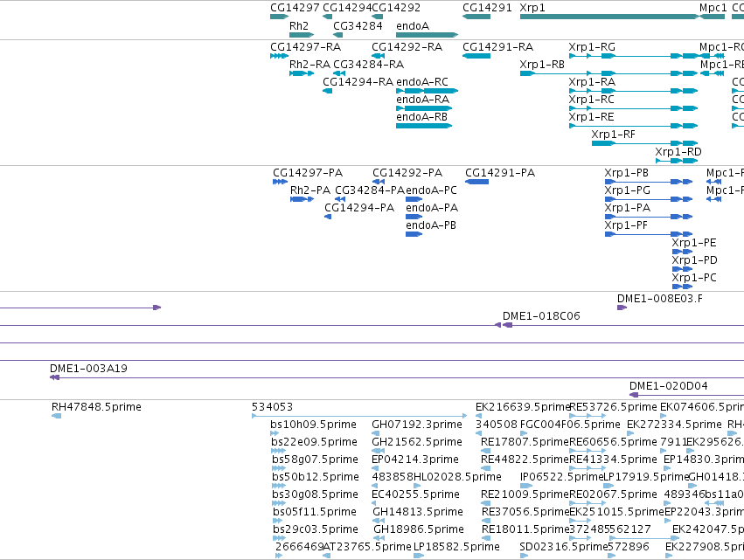Select EST GH14813.5prime label

[418, 512]
